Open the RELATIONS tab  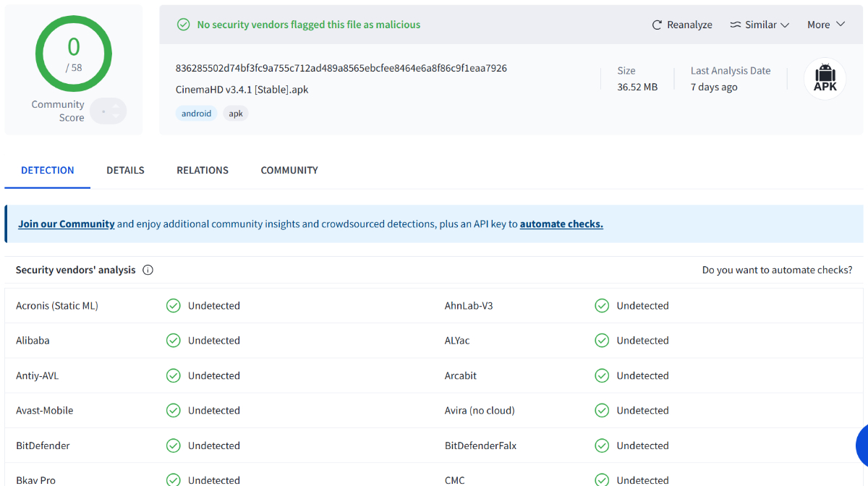pos(203,171)
